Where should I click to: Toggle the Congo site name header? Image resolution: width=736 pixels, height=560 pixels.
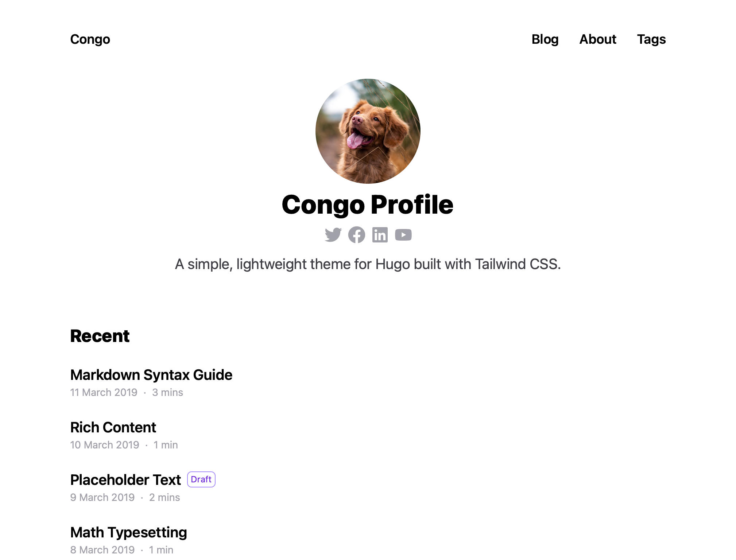point(90,39)
